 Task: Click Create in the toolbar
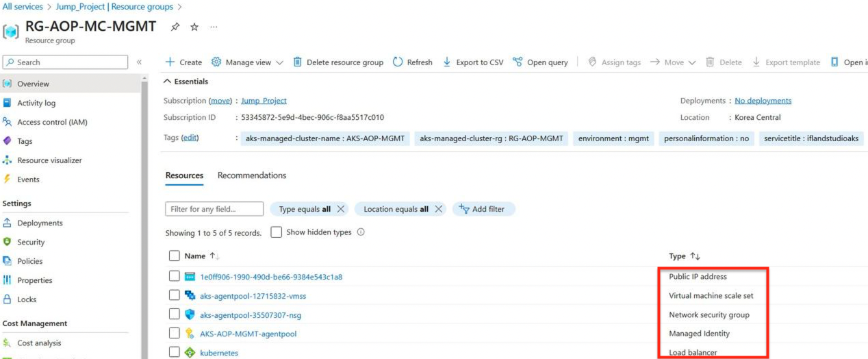coord(183,62)
